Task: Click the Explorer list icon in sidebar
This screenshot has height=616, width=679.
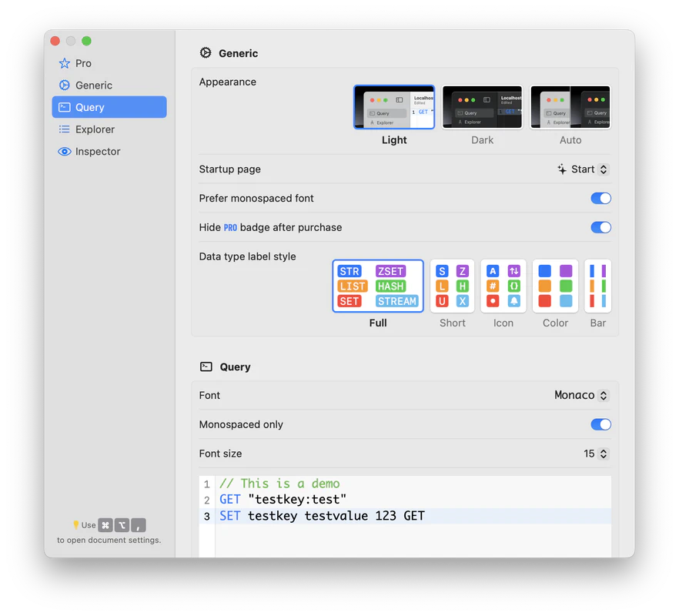Action: [65, 129]
